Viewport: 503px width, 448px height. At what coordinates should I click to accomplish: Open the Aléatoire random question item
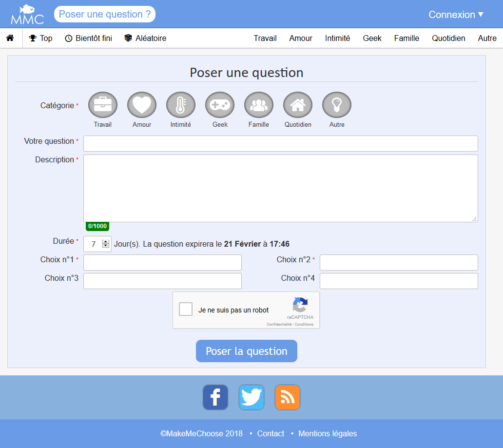[x=145, y=38]
